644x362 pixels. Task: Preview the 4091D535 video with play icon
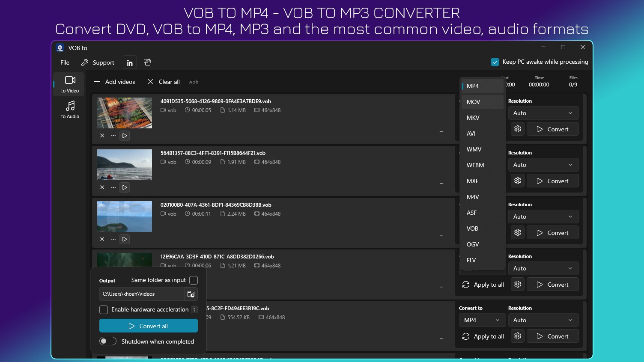tap(124, 136)
